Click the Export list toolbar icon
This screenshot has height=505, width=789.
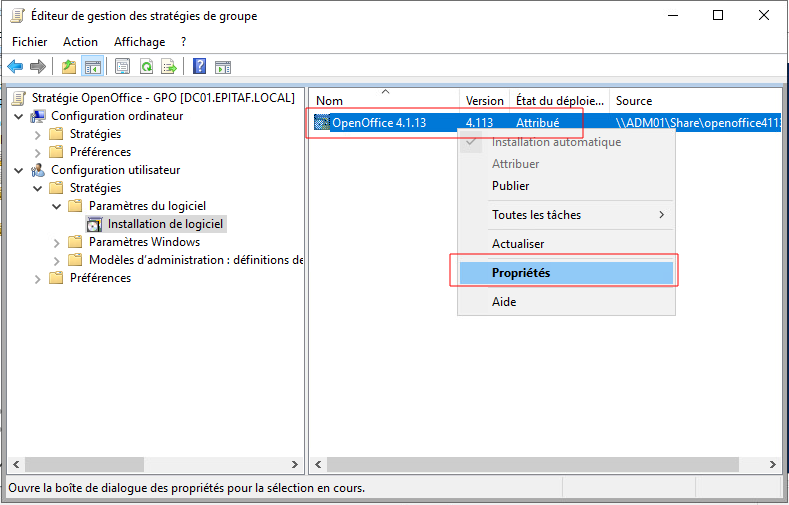tap(169, 67)
